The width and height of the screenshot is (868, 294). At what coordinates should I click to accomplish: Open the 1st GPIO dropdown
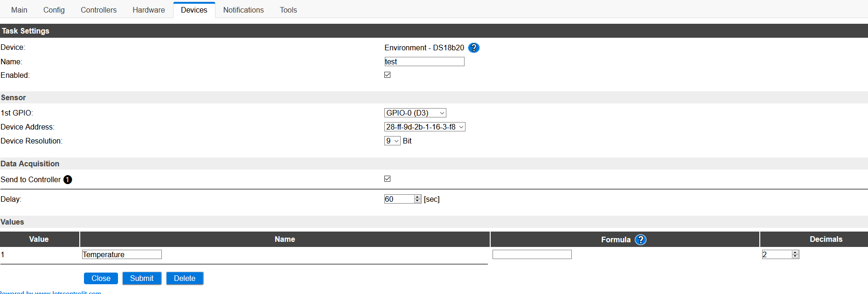click(415, 113)
